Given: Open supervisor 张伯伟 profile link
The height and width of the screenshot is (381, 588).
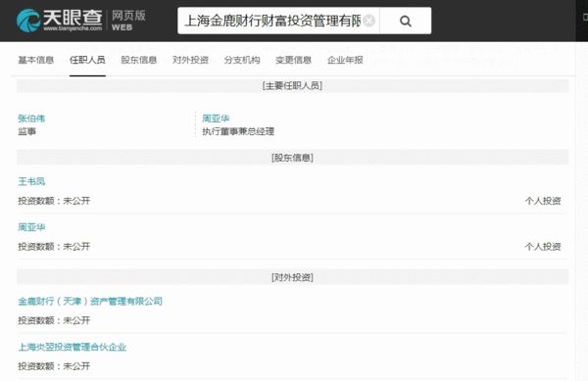Looking at the screenshot, I should point(31,119).
